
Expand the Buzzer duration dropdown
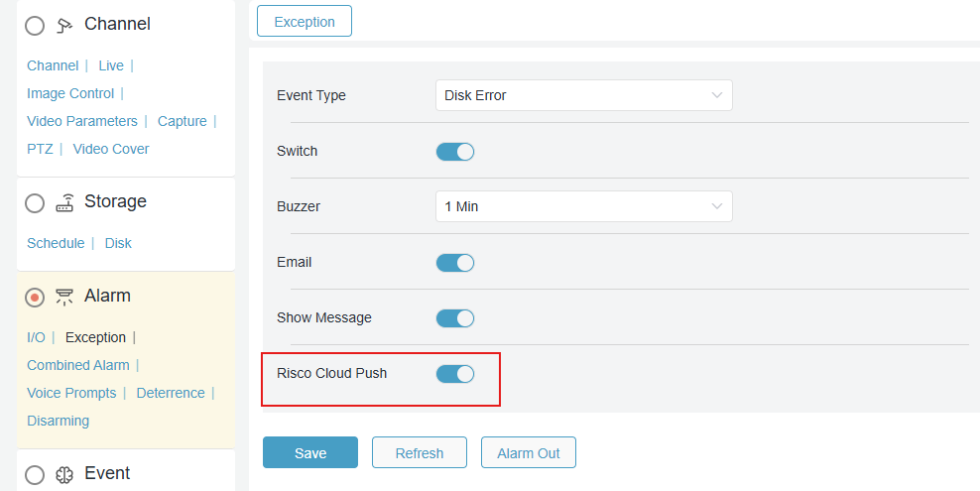click(583, 207)
